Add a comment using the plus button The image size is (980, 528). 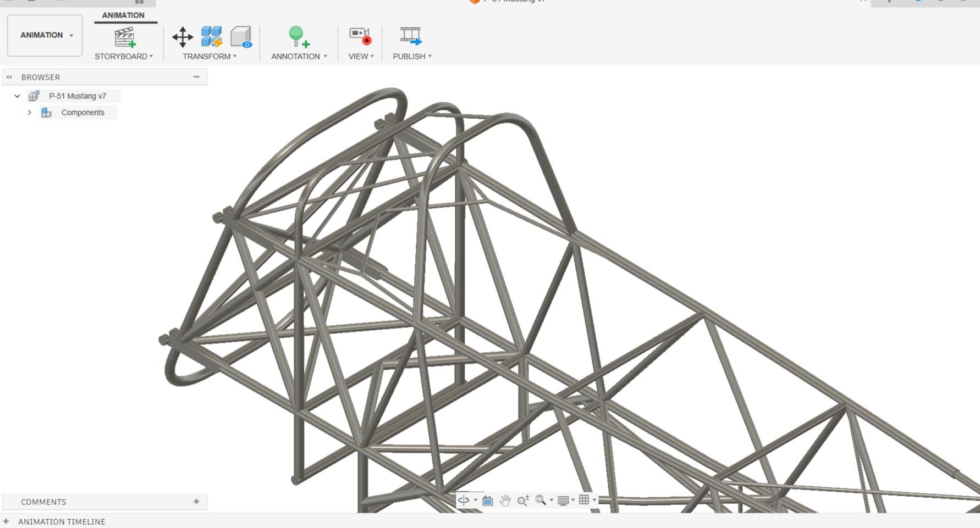(x=196, y=502)
